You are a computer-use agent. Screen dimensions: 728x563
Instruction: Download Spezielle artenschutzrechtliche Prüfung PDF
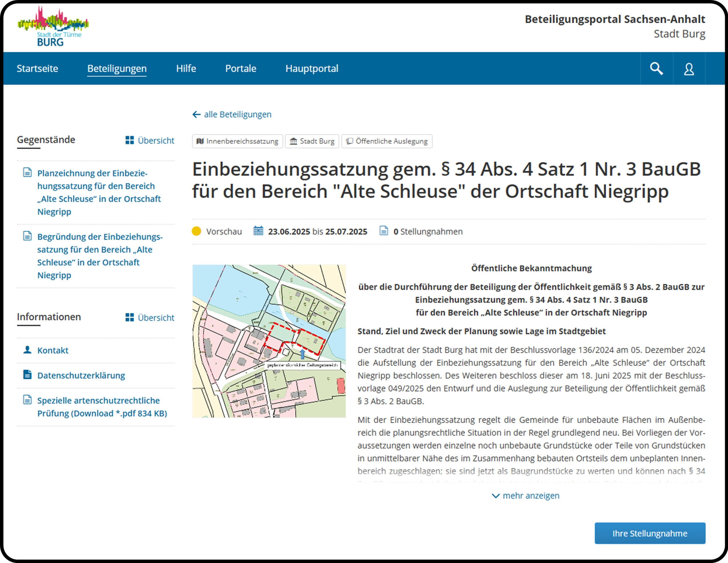102,407
